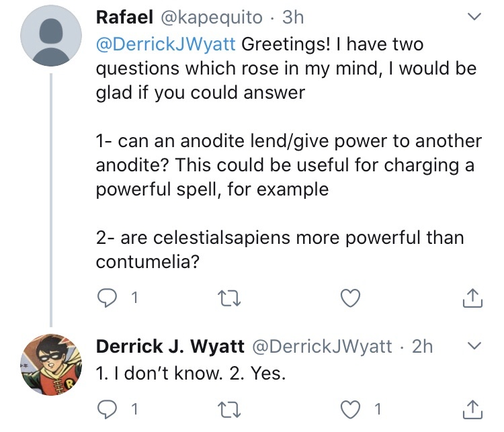
Task: Reply to Derrick J. Wyatt's answer
Action: pyautogui.click(x=107, y=408)
